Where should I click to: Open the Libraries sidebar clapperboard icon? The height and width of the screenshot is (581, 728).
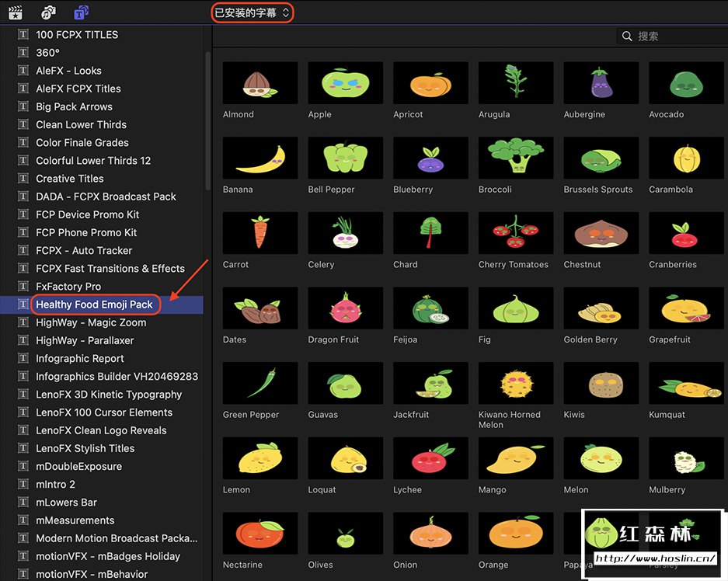click(x=16, y=12)
